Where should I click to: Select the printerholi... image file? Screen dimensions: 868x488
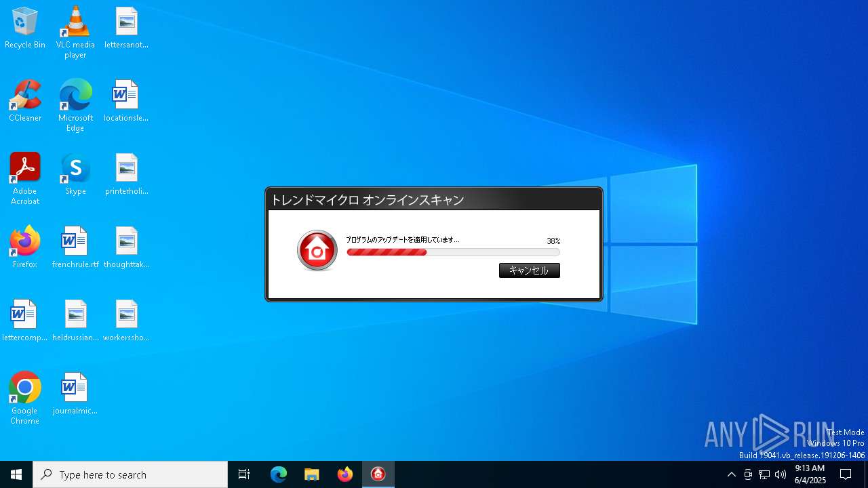(x=126, y=174)
